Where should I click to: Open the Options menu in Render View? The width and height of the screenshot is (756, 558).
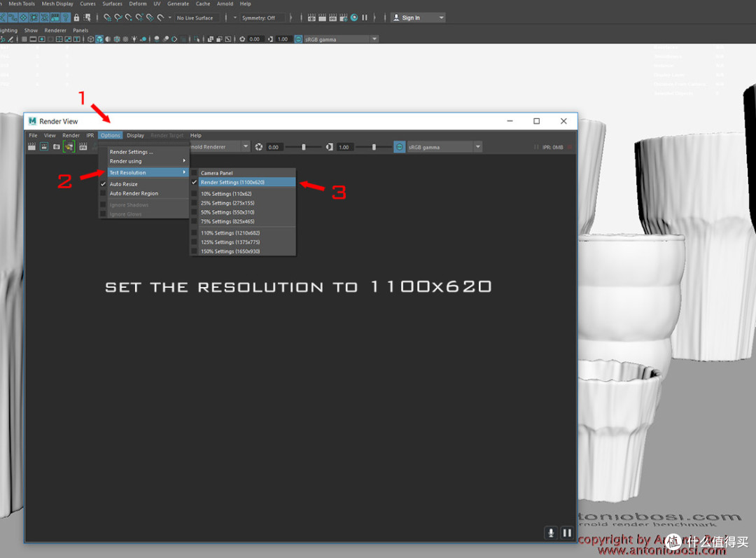[x=111, y=136]
